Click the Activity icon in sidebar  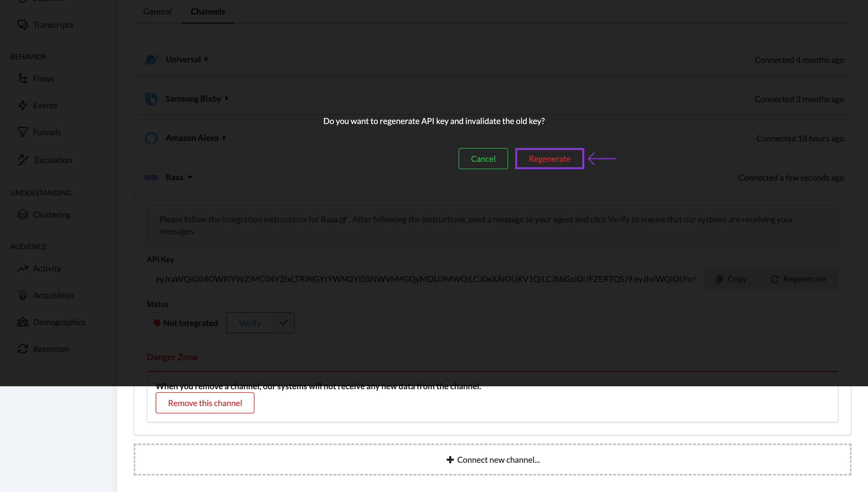pyautogui.click(x=23, y=268)
